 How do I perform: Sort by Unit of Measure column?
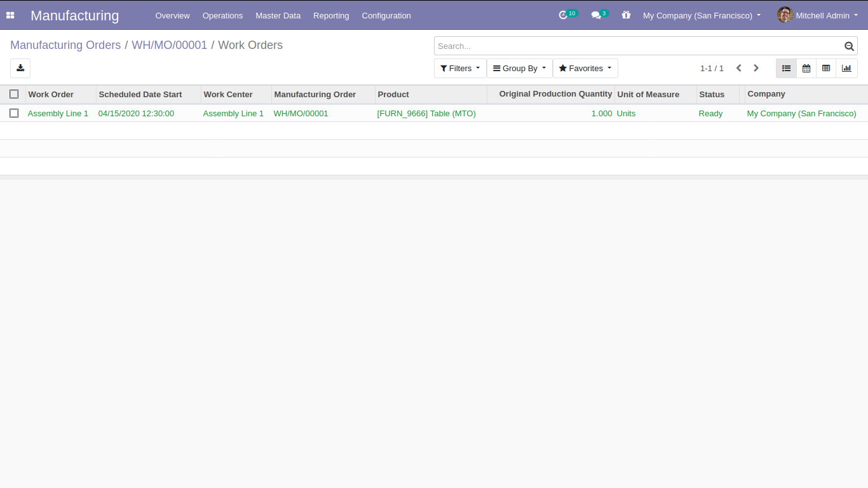pyautogui.click(x=656, y=94)
